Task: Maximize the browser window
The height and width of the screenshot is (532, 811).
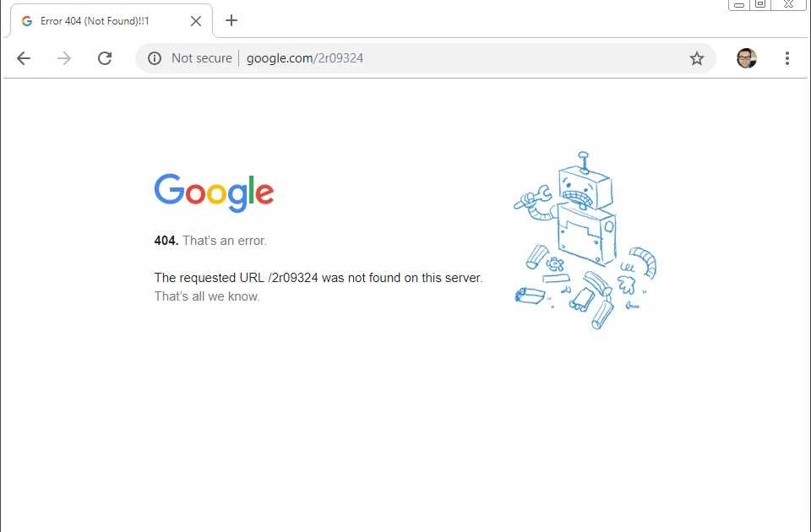Action: pos(760,4)
